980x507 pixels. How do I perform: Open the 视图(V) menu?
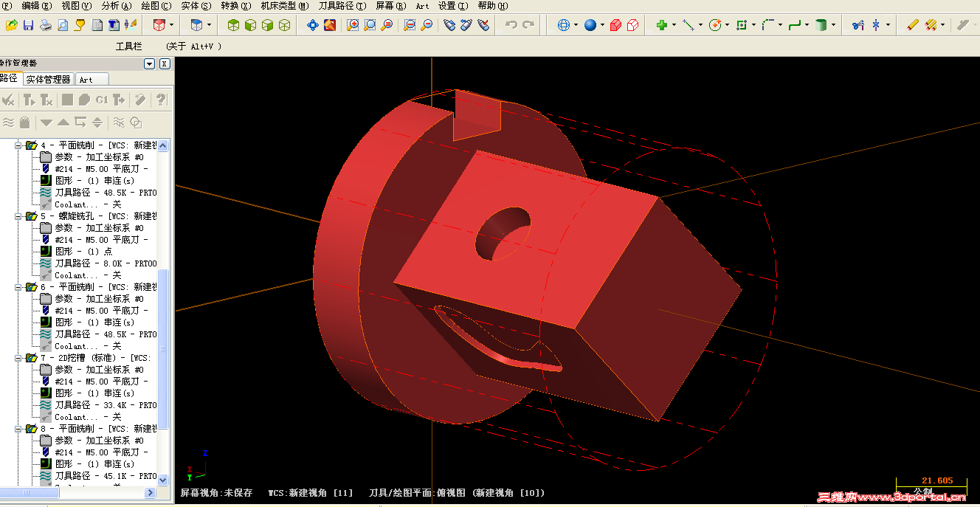pyautogui.click(x=77, y=5)
